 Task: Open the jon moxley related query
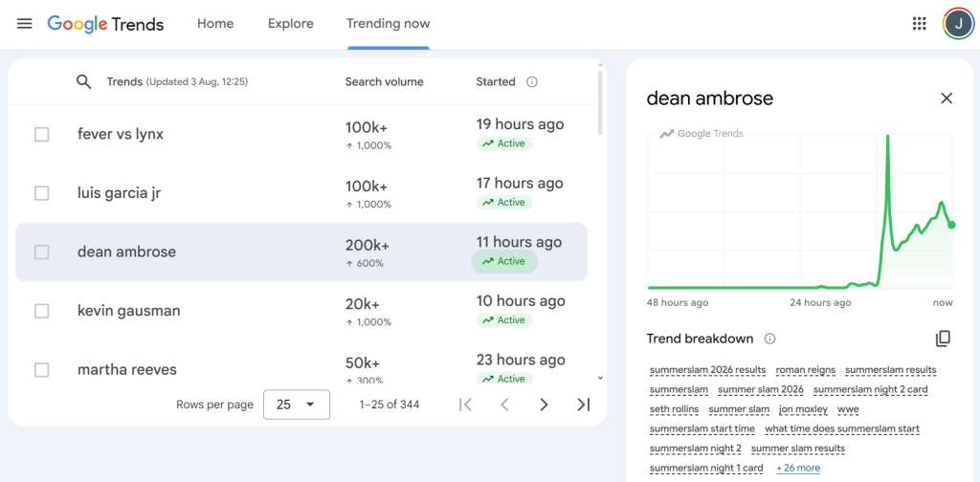coord(803,409)
